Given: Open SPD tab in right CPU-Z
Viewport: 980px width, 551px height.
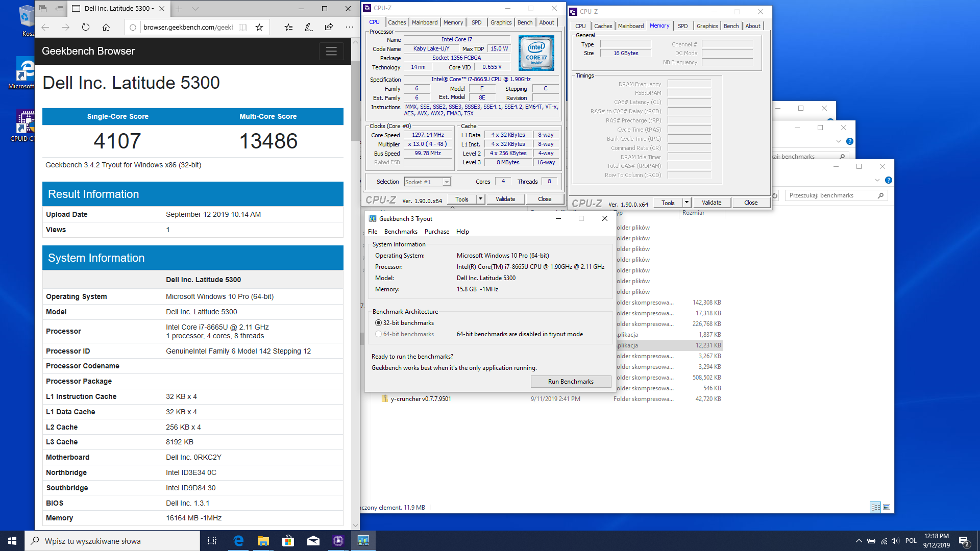Looking at the screenshot, I should [682, 26].
